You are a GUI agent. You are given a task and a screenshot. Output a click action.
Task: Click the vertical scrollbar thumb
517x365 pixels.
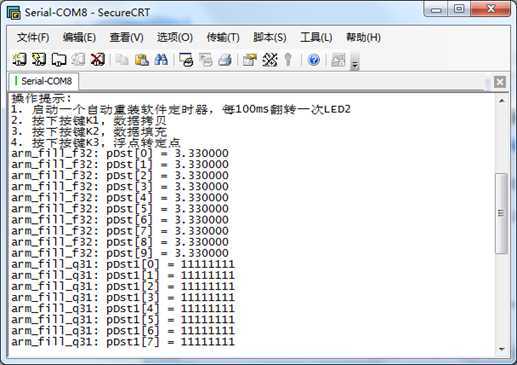tap(501, 213)
